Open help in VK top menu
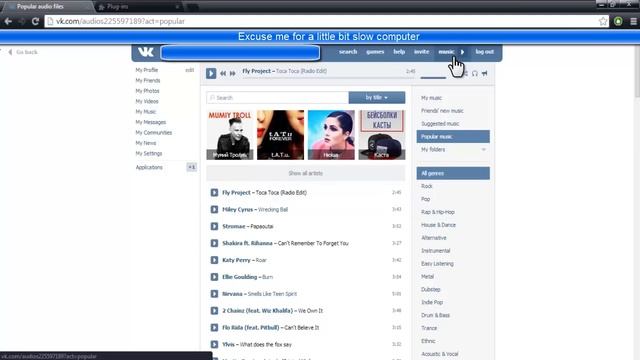 click(399, 52)
